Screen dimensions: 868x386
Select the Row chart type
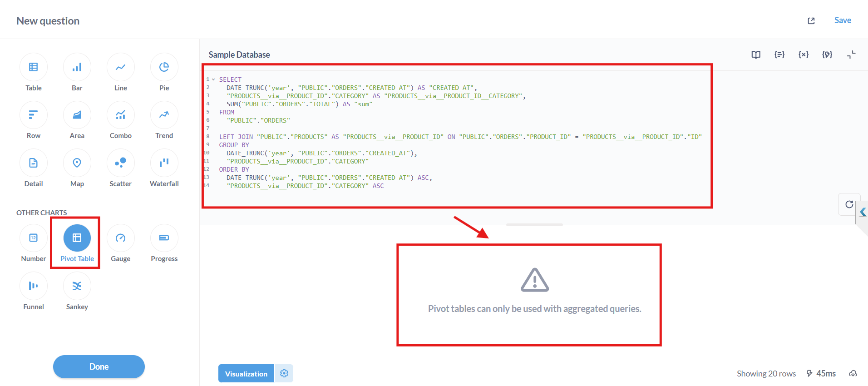click(34, 115)
